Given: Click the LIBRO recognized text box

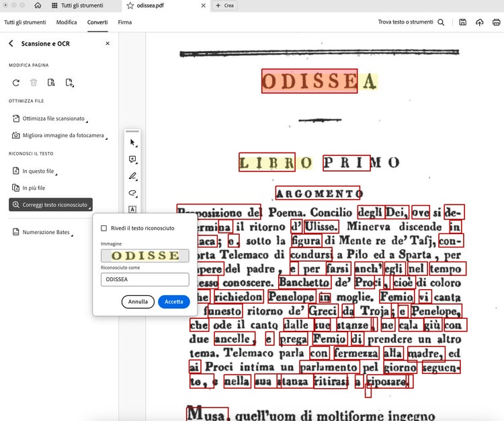Looking at the screenshot, I should click(267, 162).
